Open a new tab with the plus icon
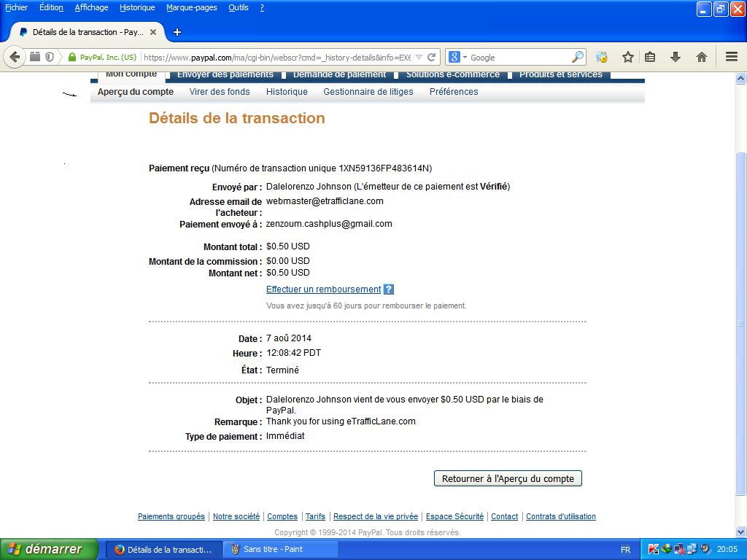This screenshot has width=747, height=560. (x=177, y=32)
